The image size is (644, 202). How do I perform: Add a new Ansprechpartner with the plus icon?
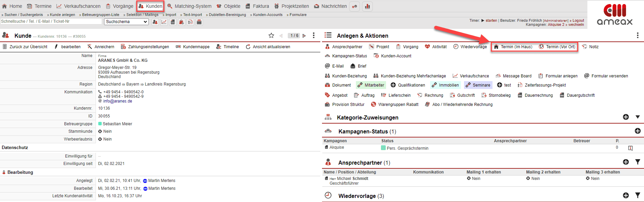626,162
